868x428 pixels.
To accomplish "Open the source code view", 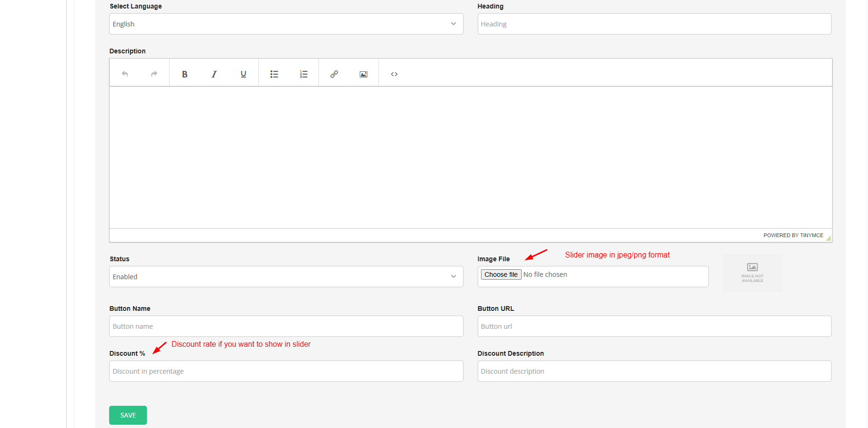I will (394, 74).
